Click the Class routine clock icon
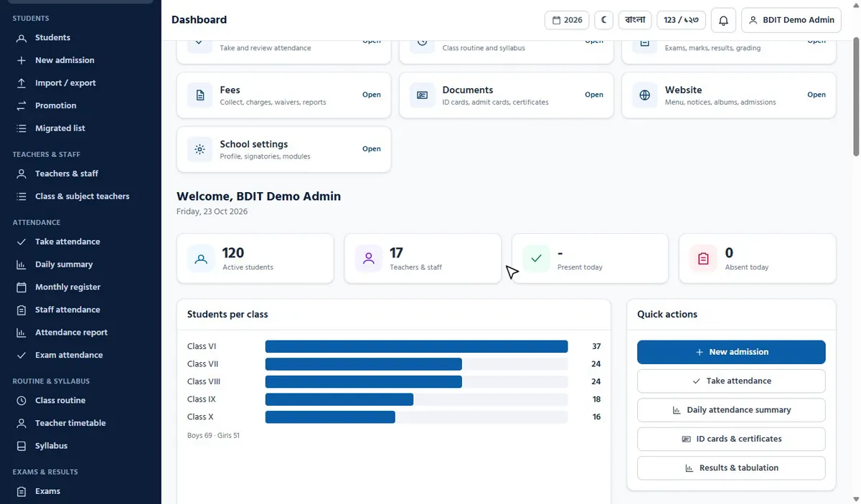Viewport: 861px width, 504px height. point(22,401)
